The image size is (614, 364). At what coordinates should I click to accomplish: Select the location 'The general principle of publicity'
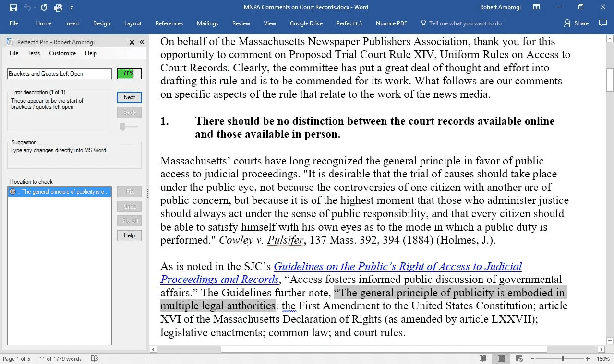60,192
